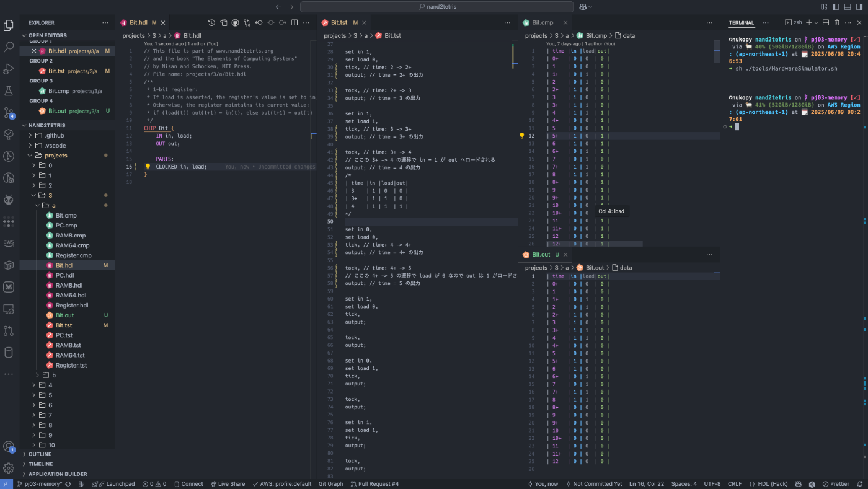Change CRLF line ending setting

click(x=734, y=484)
